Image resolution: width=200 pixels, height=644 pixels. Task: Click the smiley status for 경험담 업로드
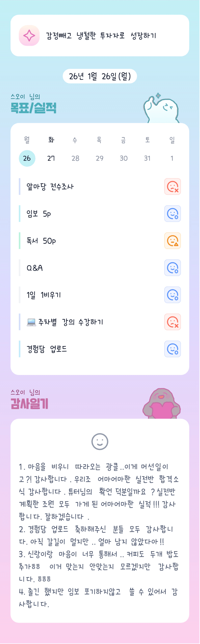(x=172, y=349)
